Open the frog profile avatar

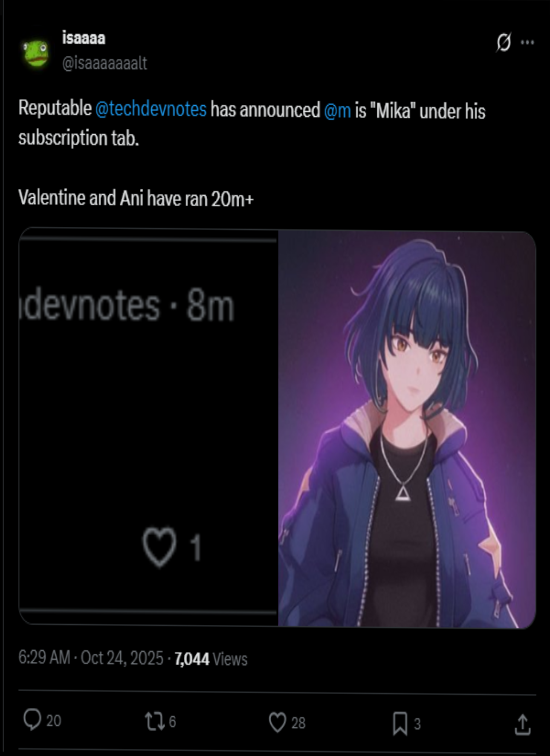tap(35, 54)
